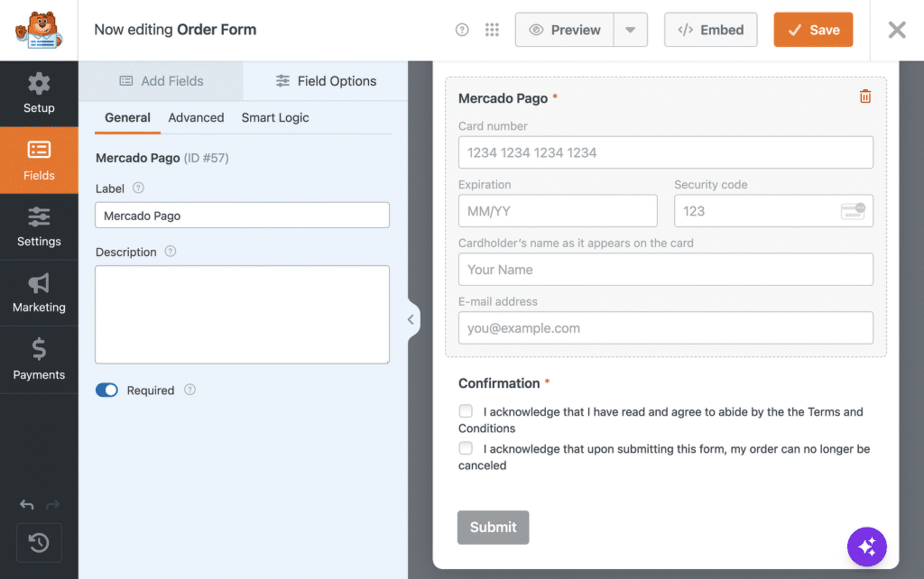This screenshot has height=579, width=924.
Task: Click the Card number field
Action: (x=666, y=152)
